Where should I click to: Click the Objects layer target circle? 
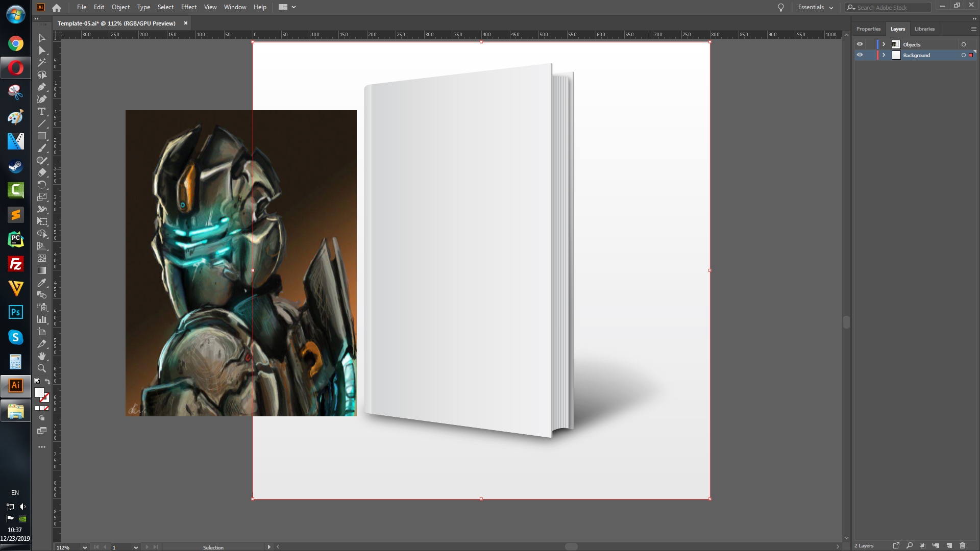coord(964,44)
